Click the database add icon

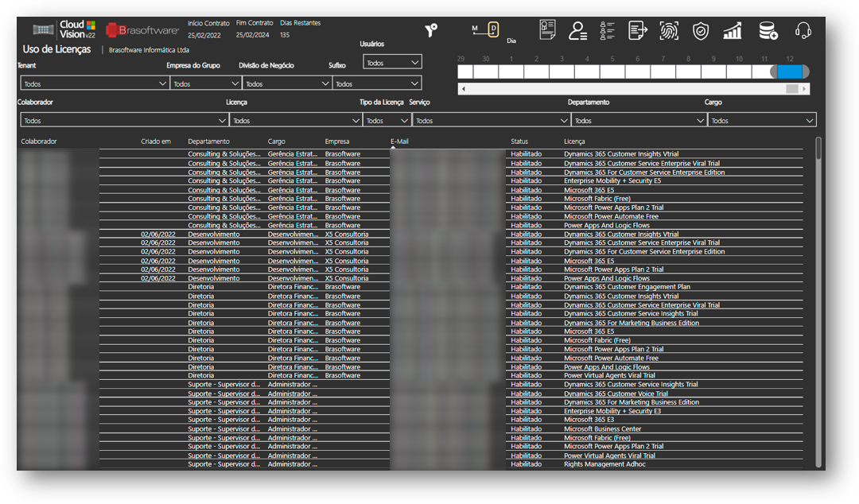[x=768, y=31]
